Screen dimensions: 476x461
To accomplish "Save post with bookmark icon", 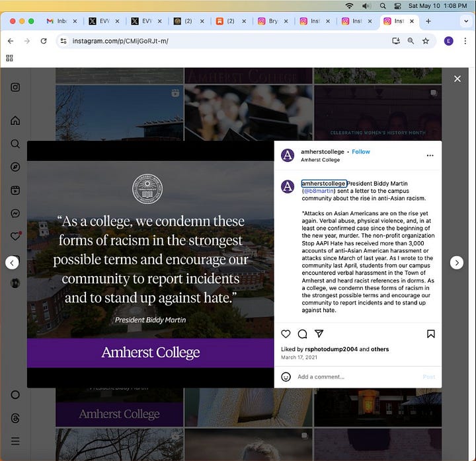I will 431,334.
